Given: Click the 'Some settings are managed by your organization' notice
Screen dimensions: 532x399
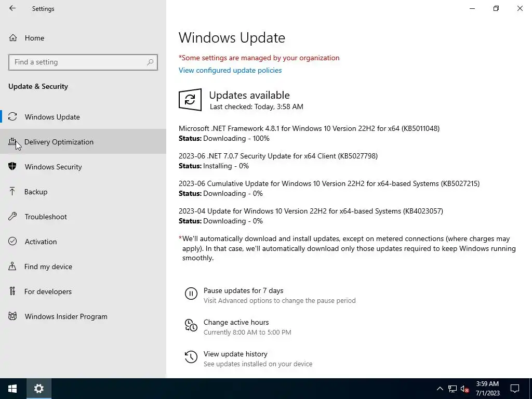Looking at the screenshot, I should coord(259,58).
